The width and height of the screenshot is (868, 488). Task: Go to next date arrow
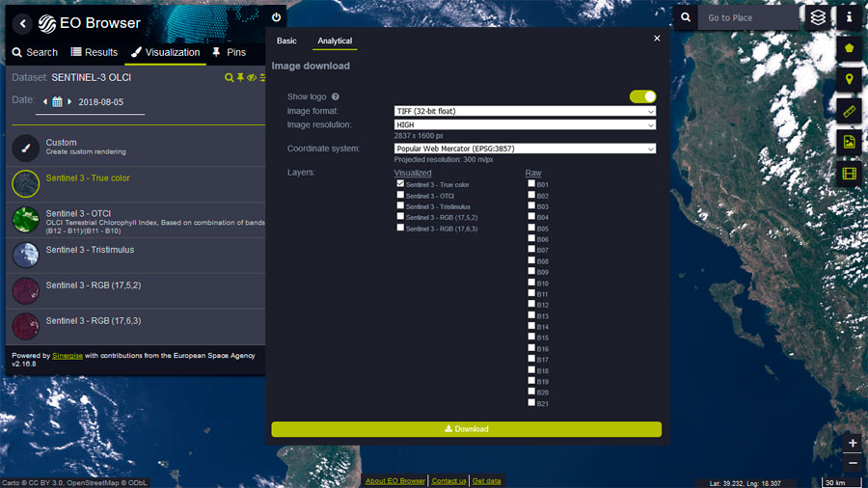point(69,102)
